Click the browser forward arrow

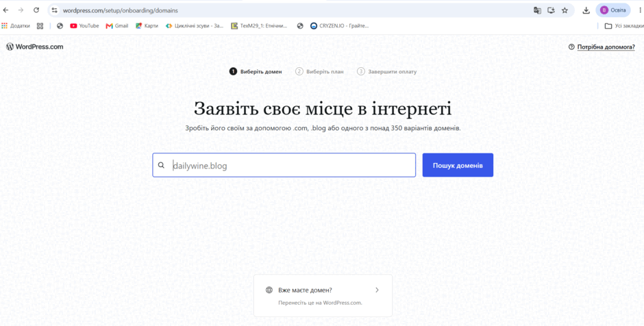click(x=21, y=10)
